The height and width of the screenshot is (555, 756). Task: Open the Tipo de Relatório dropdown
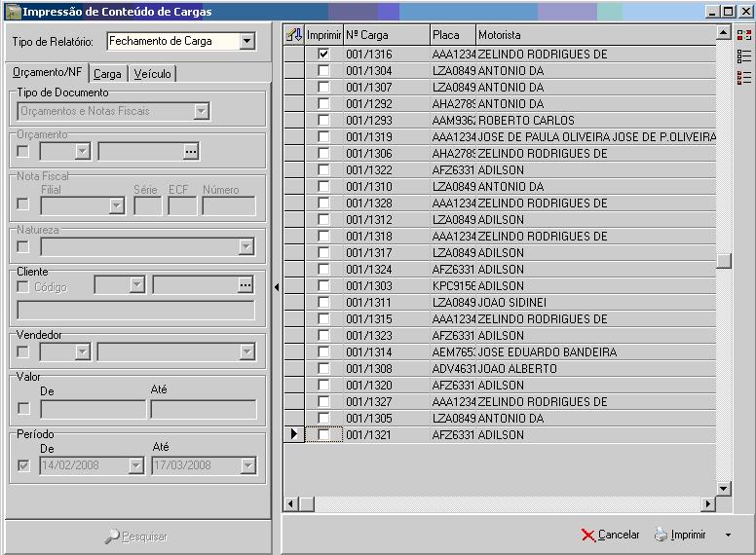(246, 42)
